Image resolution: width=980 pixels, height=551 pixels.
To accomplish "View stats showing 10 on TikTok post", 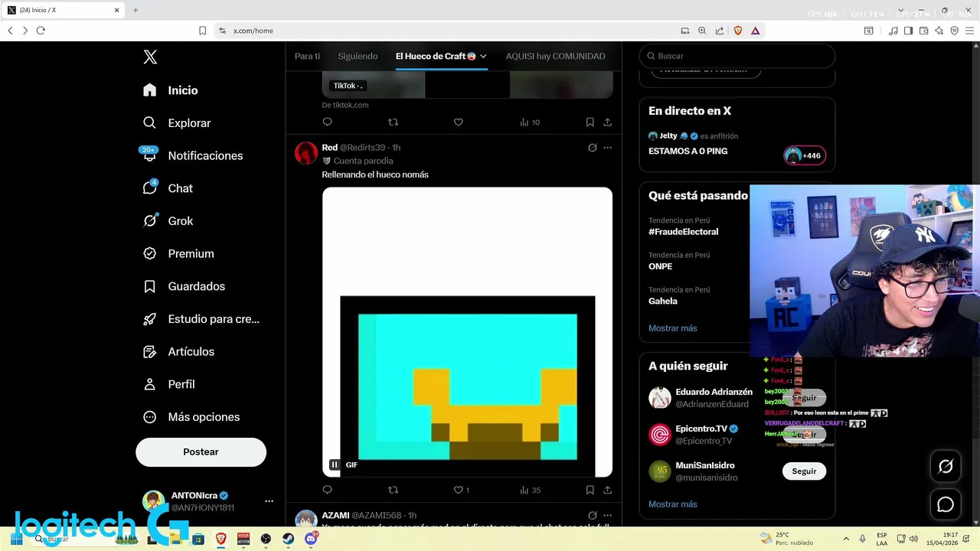I will [x=530, y=122].
